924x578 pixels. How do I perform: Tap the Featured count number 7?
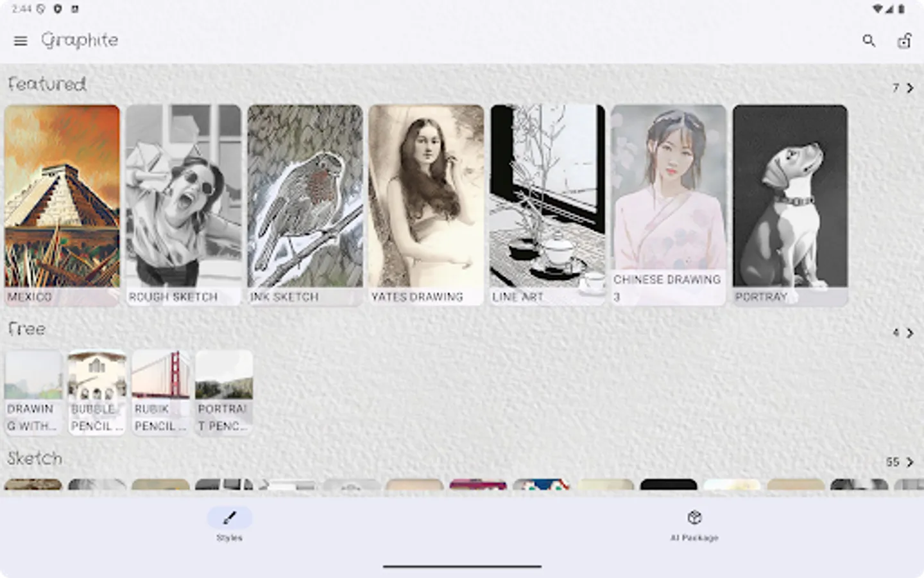click(896, 87)
